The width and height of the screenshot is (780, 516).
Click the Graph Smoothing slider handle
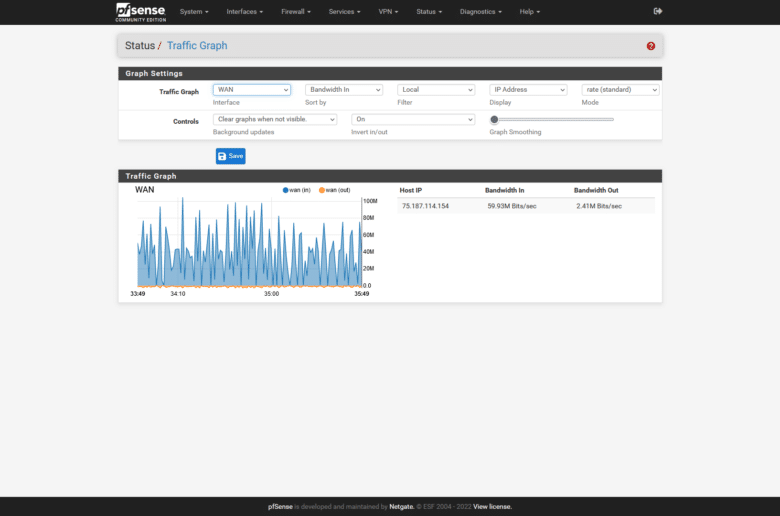pyautogui.click(x=494, y=119)
